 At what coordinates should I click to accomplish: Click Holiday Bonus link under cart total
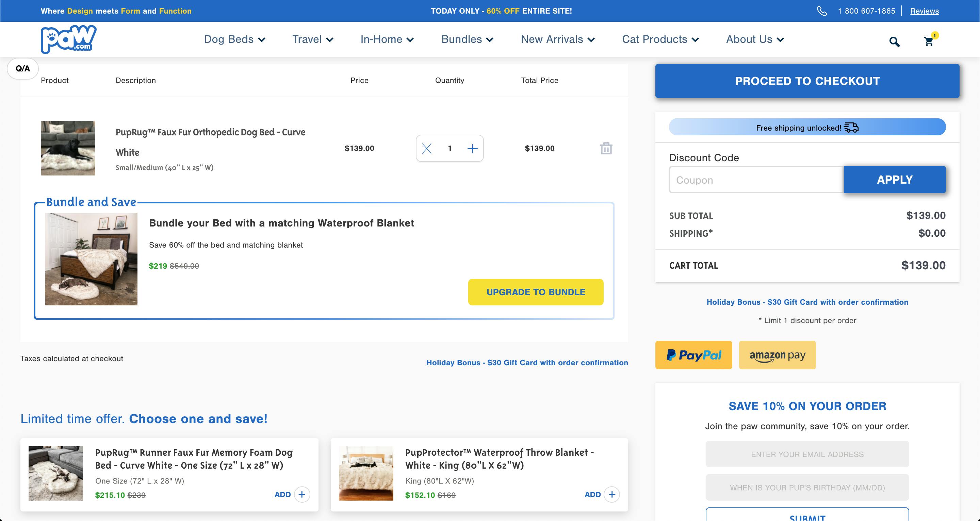[807, 302]
